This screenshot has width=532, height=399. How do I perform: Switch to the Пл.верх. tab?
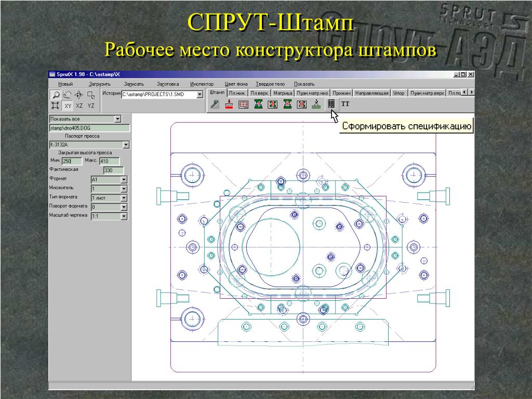click(259, 93)
